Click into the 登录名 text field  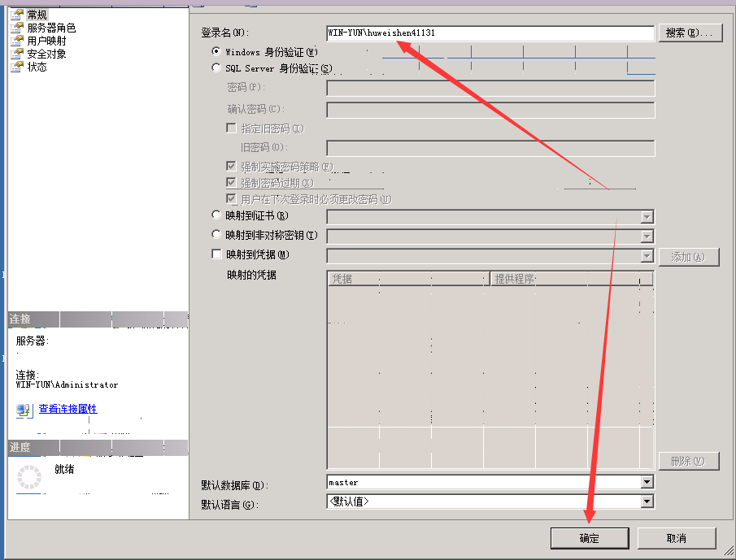point(490,33)
